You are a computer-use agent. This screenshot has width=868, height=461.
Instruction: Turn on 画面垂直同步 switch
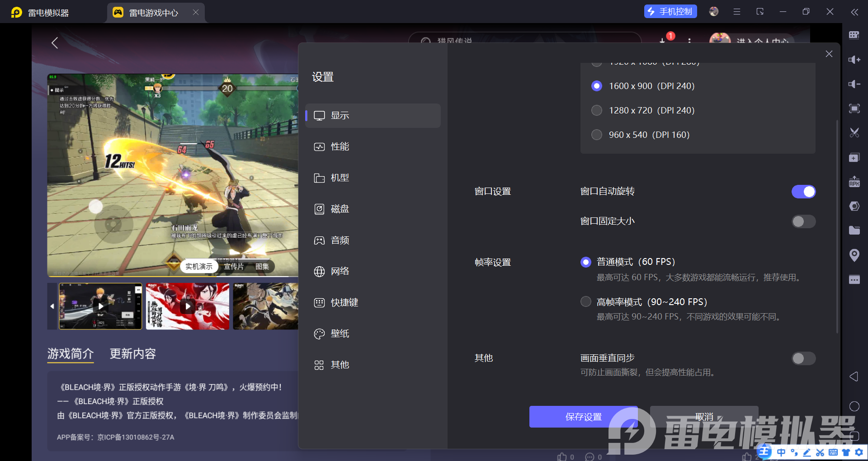pos(803,358)
